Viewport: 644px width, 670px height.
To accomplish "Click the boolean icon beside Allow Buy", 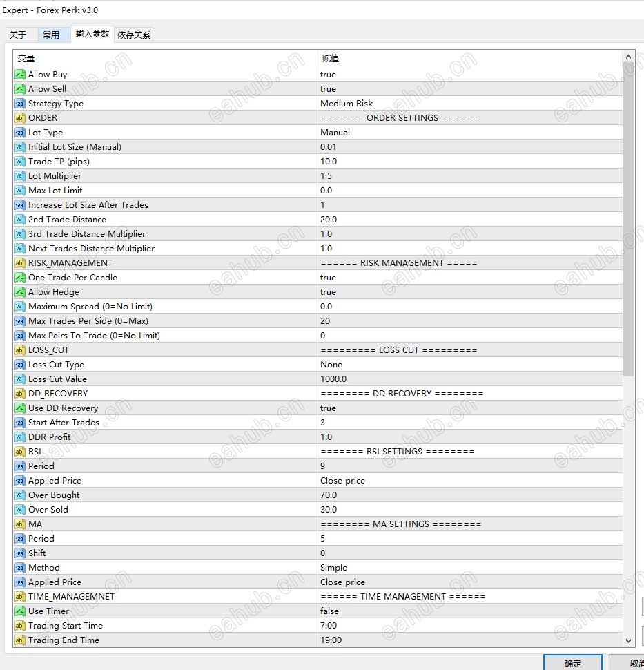I will click(x=19, y=75).
